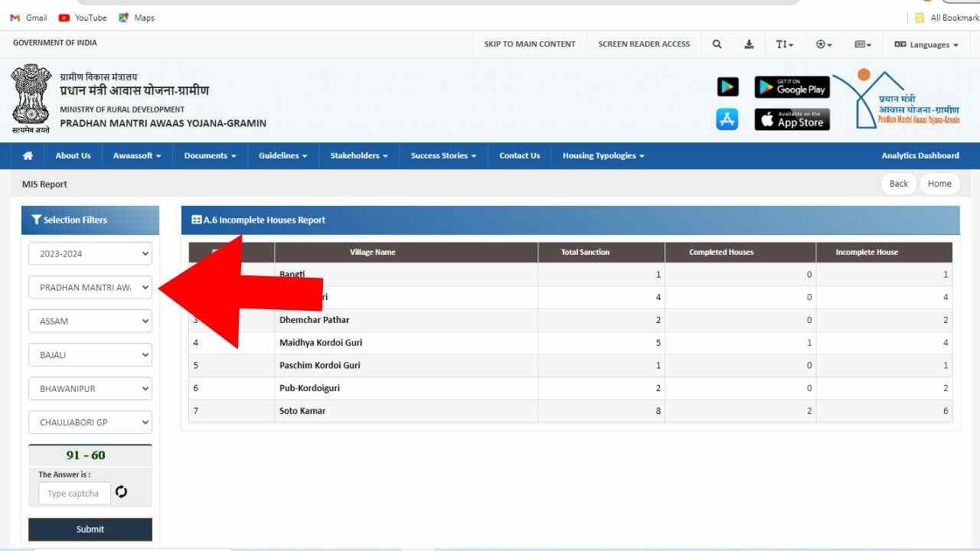The height and width of the screenshot is (551, 980).
Task: Click the Type captcha input field
Action: tap(74, 494)
